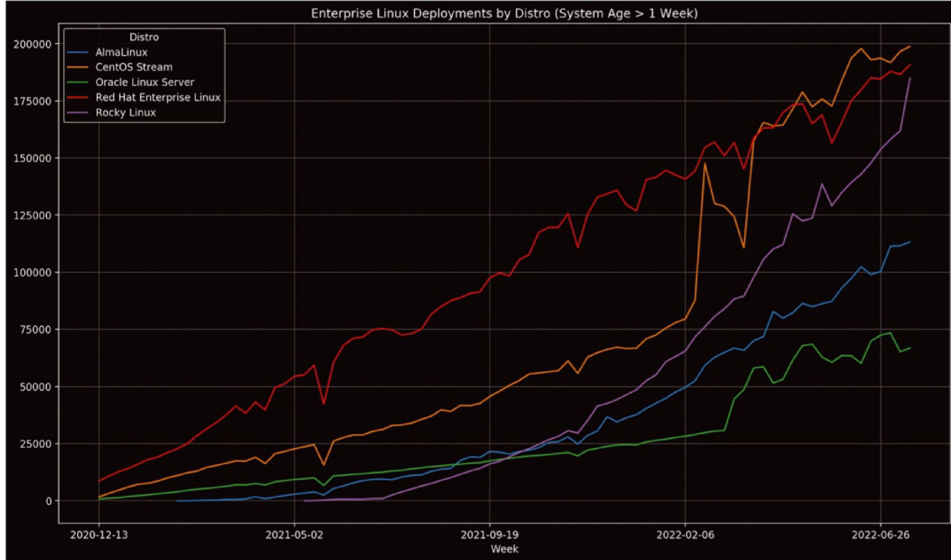Click the 'Distro' legend heading

tap(144, 37)
